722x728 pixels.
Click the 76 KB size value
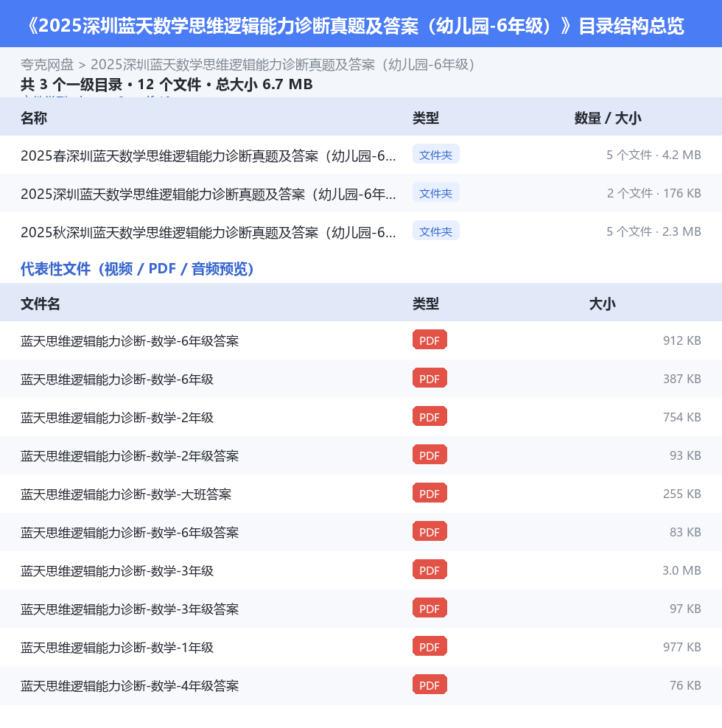[685, 685]
